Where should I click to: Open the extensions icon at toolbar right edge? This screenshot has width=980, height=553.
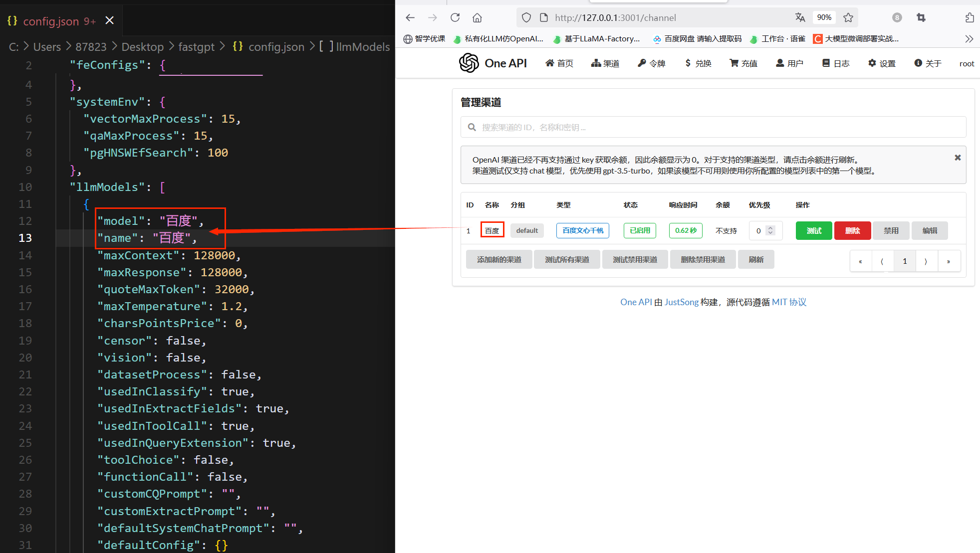(970, 18)
